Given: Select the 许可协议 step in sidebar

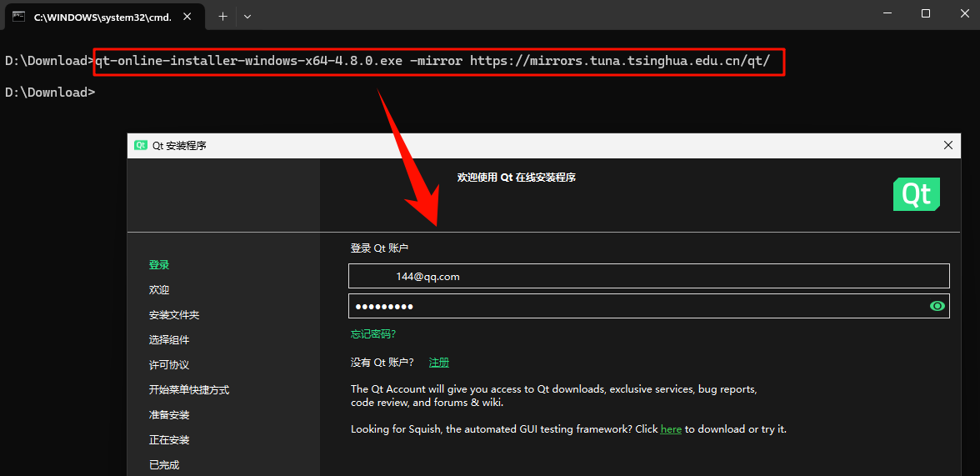Looking at the screenshot, I should tap(168, 364).
